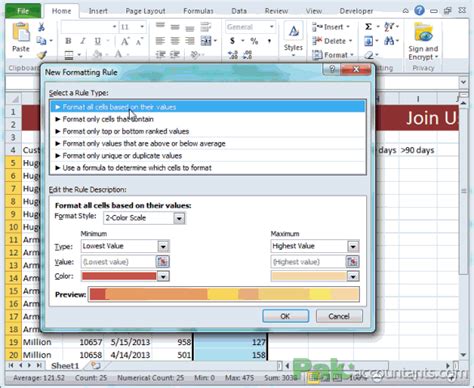Click Minimum Value input field
This screenshot has height=388, width=474.
point(118,262)
